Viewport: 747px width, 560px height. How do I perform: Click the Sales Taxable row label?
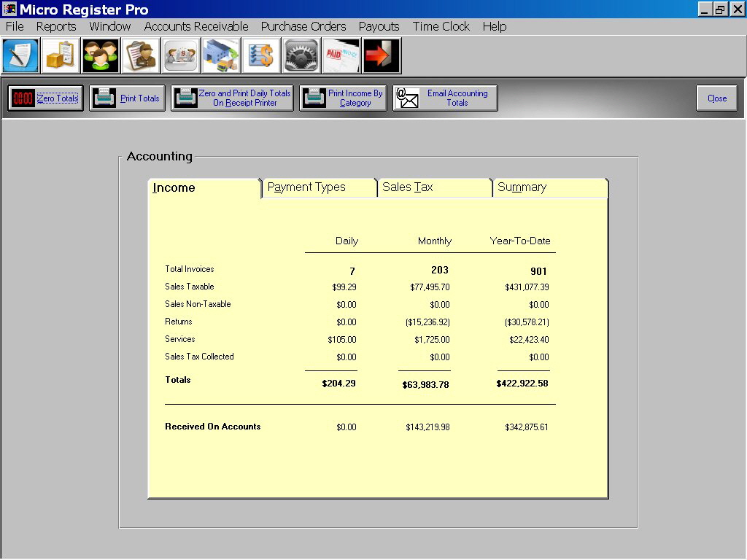pyautogui.click(x=190, y=287)
